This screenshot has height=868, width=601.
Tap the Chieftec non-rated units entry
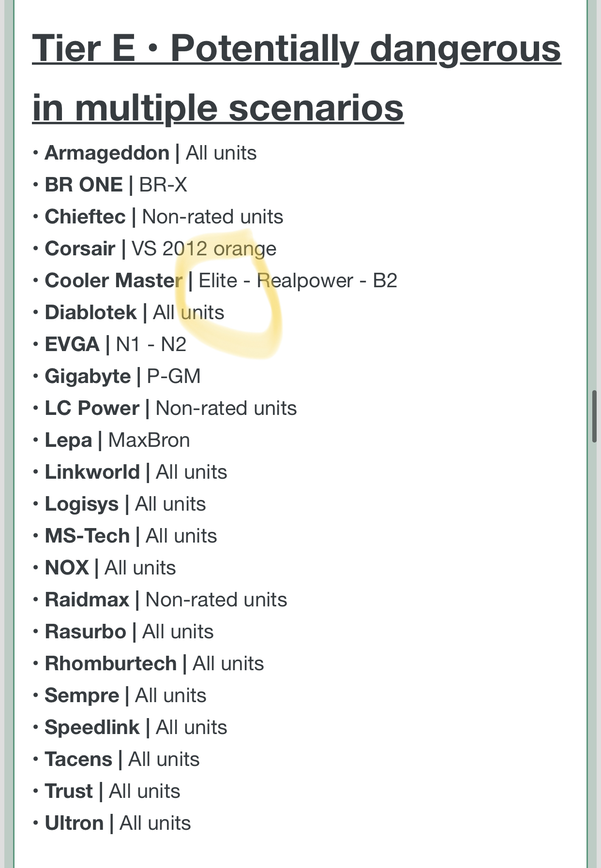coord(164,217)
